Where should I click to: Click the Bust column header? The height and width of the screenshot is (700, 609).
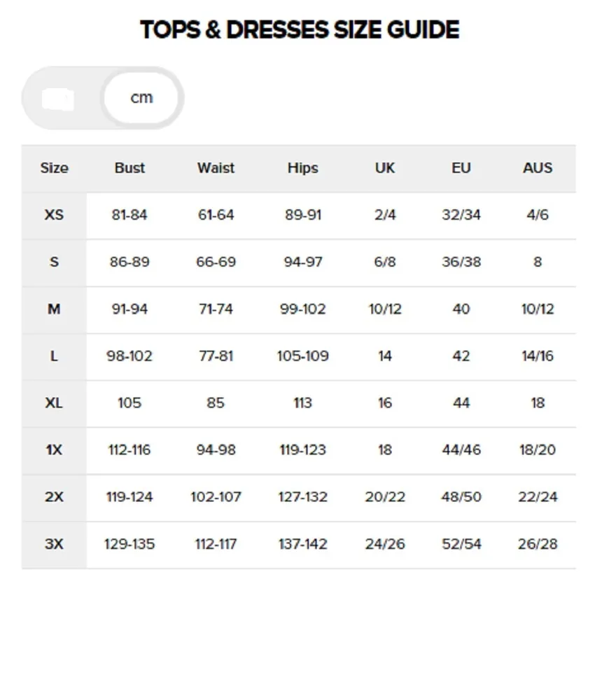coord(129,168)
